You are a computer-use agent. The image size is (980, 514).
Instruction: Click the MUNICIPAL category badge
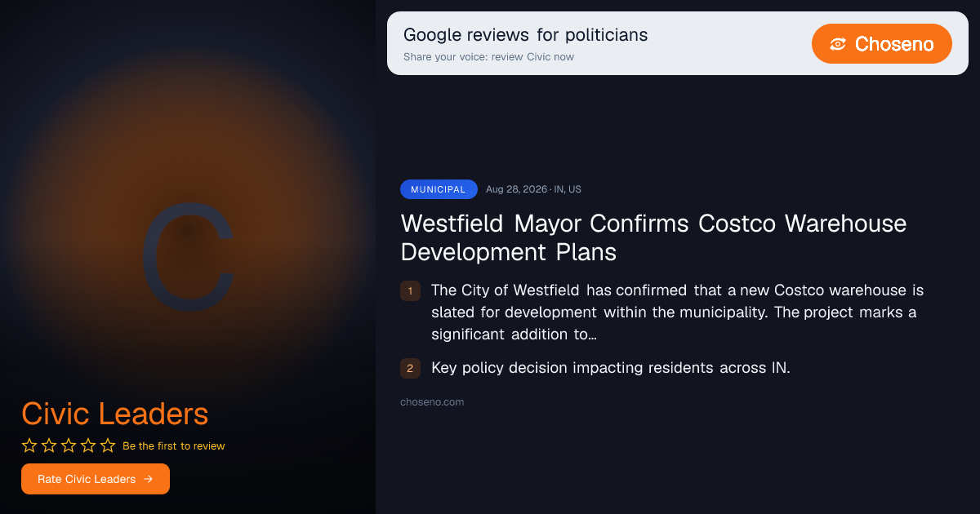point(439,189)
